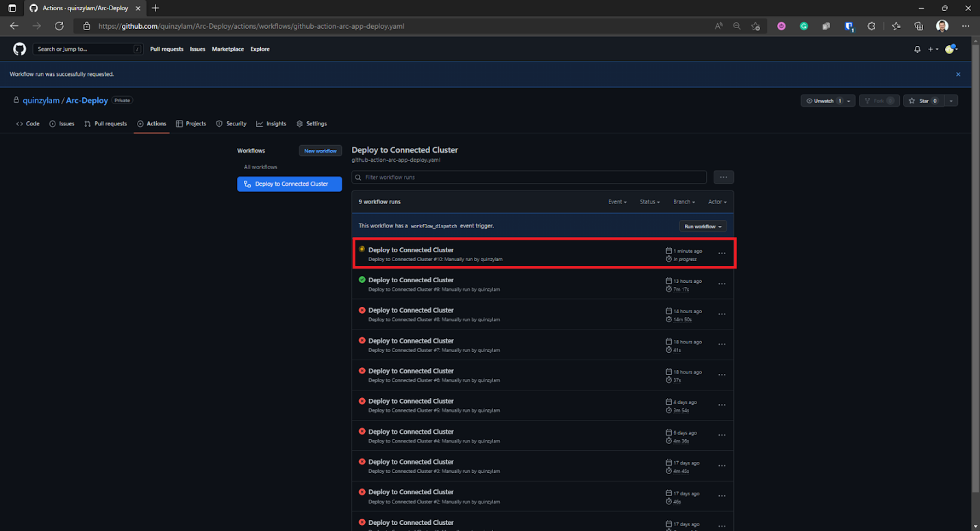Focus the Filter workflow runs field
This screenshot has width=980, height=531.
[529, 177]
